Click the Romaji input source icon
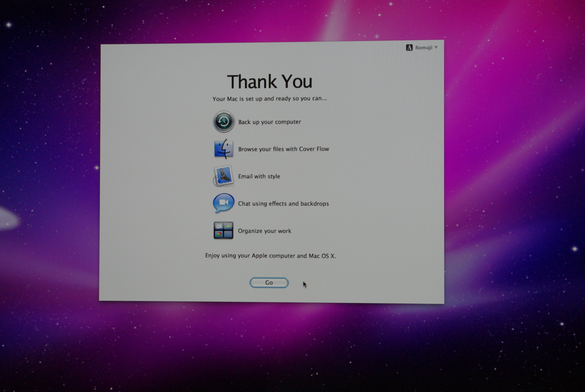Screen dimensions: 585x392 [409, 47]
